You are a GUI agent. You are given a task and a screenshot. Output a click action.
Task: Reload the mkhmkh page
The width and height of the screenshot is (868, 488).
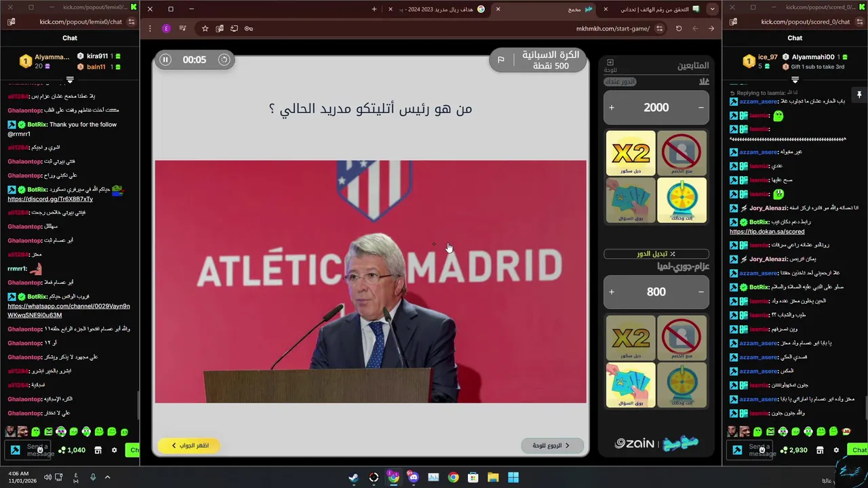(x=679, y=28)
